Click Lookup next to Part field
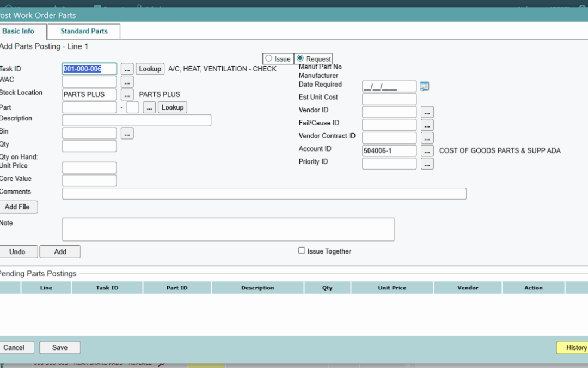The width and height of the screenshot is (588, 368). click(173, 108)
